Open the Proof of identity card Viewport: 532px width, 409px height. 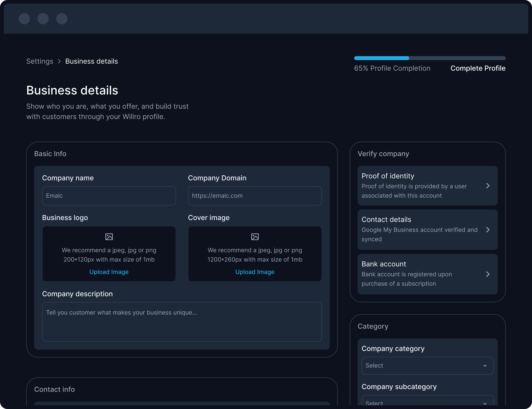[x=428, y=186]
